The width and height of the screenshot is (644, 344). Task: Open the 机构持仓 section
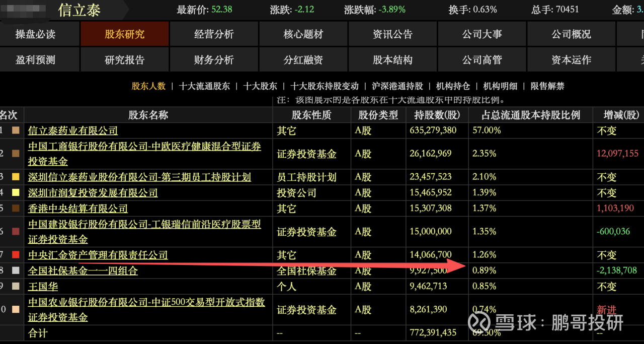pos(453,86)
